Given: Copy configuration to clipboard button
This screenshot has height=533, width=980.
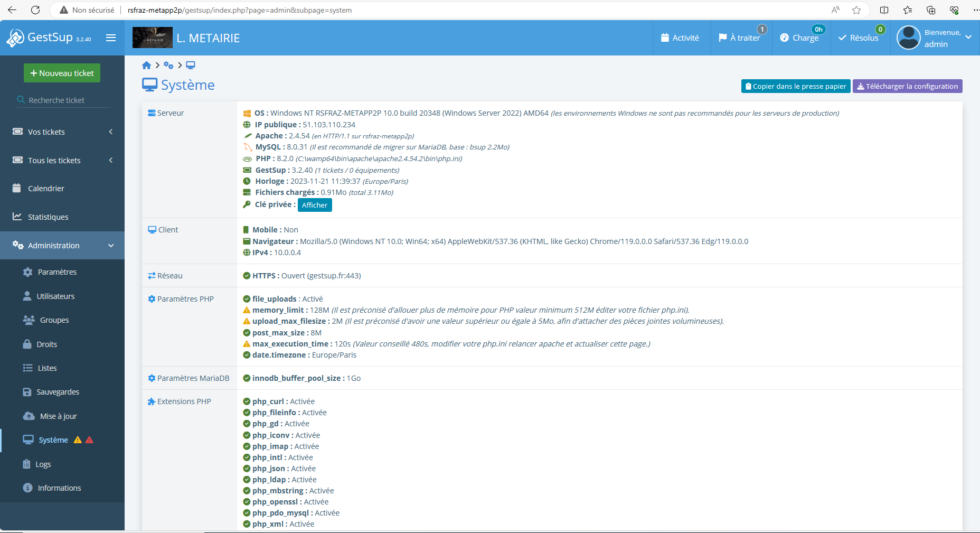Looking at the screenshot, I should click(x=796, y=86).
